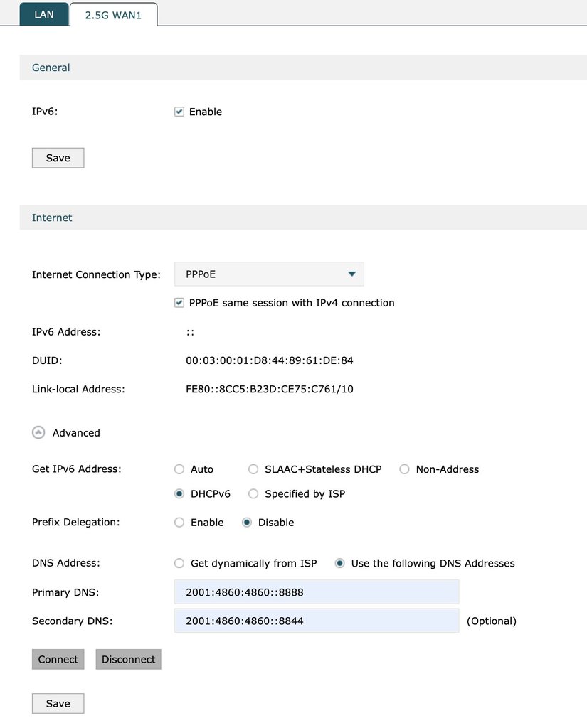Choose SLAAC+Stateless DHCP option
This screenshot has width=587, height=728.
(x=253, y=469)
